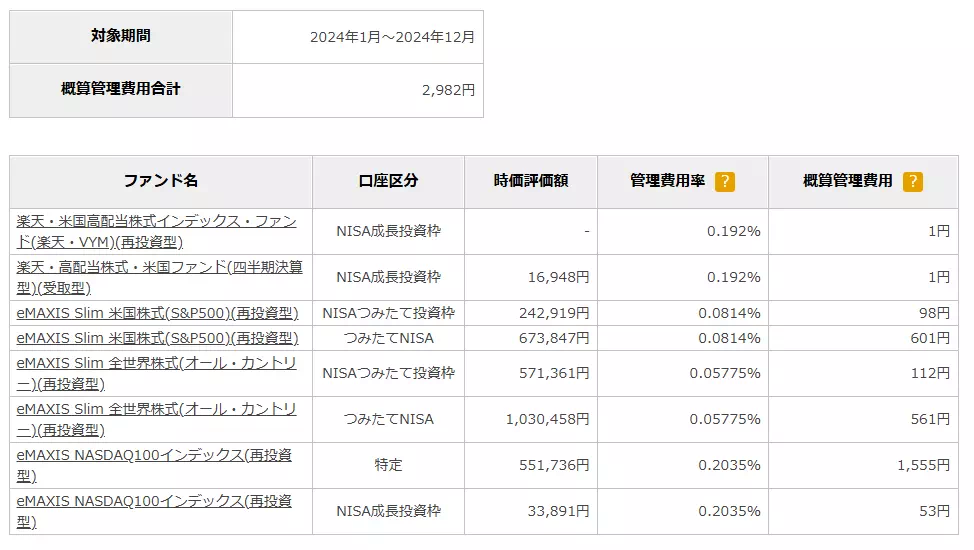
Task: Select the 0.05775% rate in 571,361円 row
Action: [x=683, y=374]
